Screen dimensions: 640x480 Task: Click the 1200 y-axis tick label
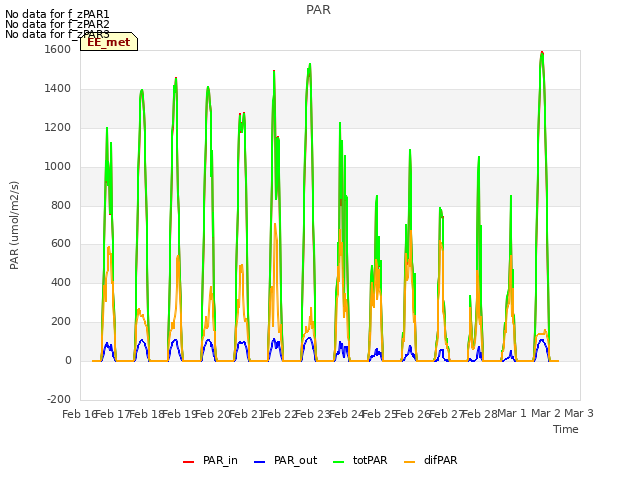pos(58,127)
